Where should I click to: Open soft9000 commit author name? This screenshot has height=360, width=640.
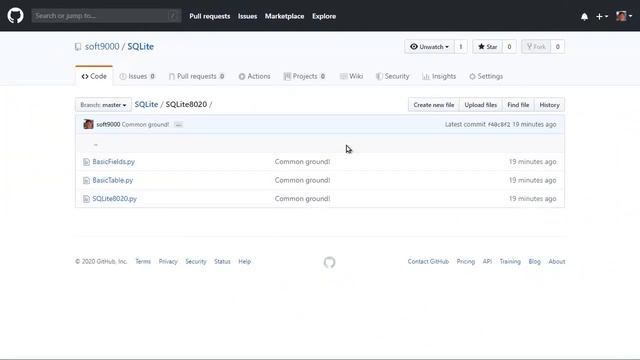(108, 124)
